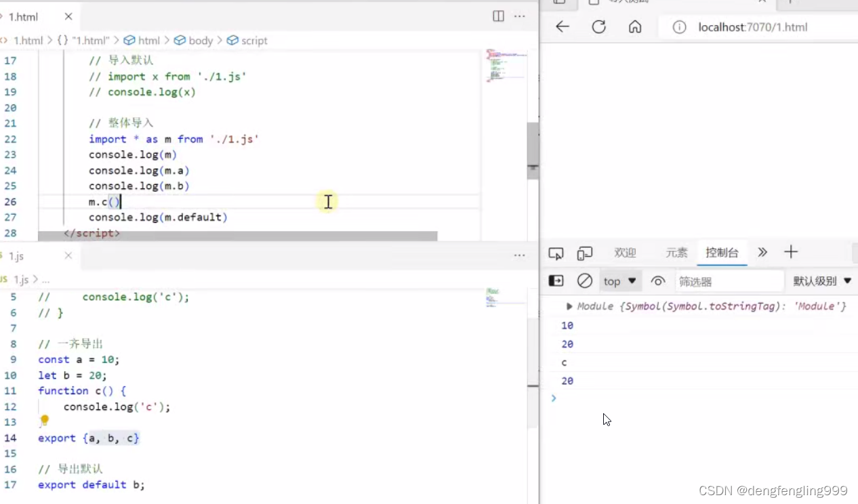
Task: Click the lightbulb quick-fix icon on line 13
Action: pyautogui.click(x=45, y=421)
